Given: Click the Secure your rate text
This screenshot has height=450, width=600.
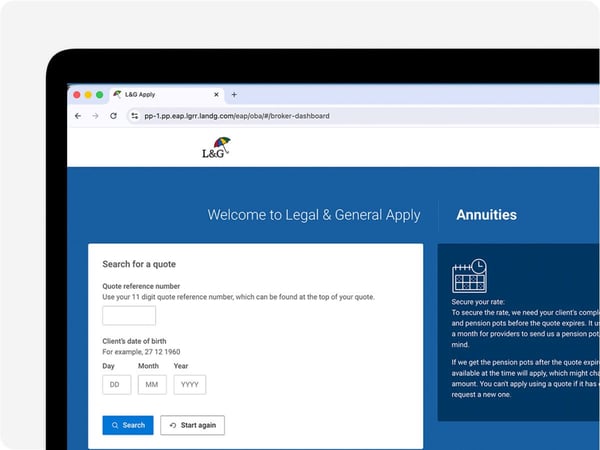Looking at the screenshot, I should tap(478, 302).
